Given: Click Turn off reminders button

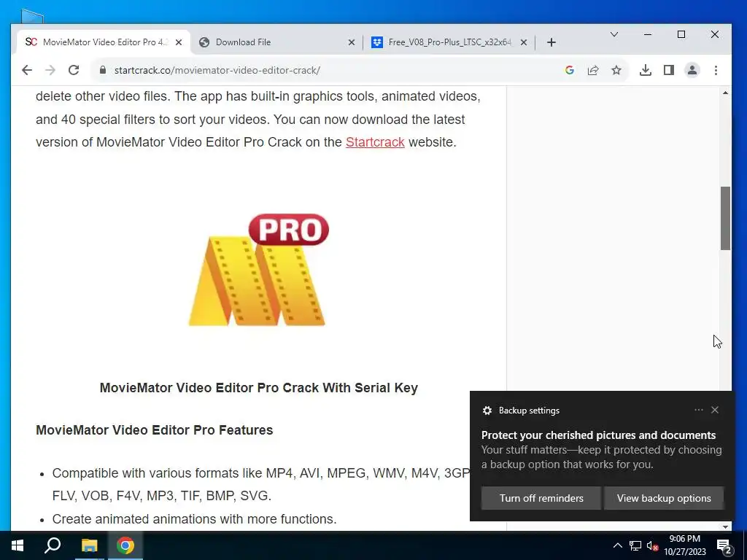Looking at the screenshot, I should pos(541,498).
